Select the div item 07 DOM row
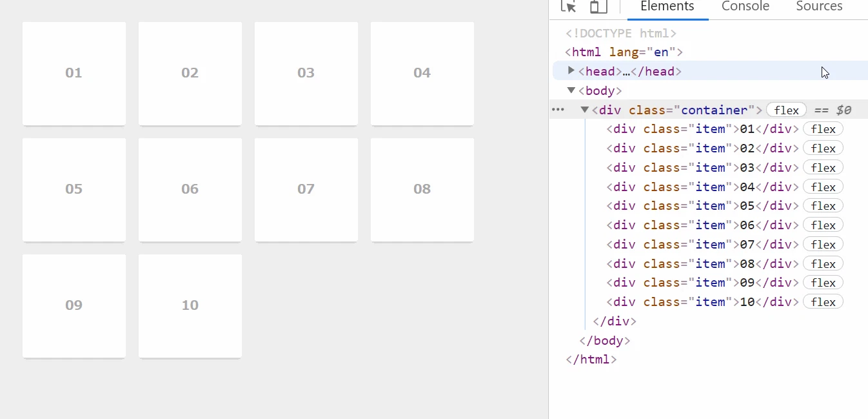868x419 pixels. pyautogui.click(x=703, y=245)
